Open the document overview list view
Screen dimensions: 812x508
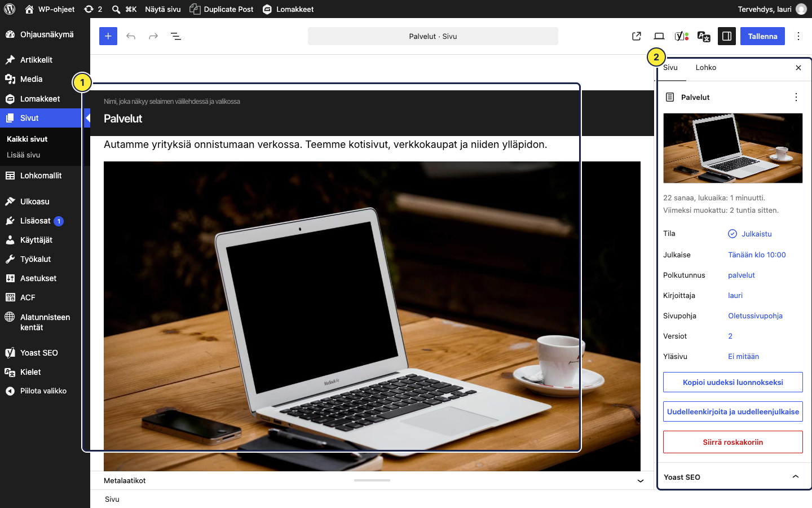click(176, 36)
